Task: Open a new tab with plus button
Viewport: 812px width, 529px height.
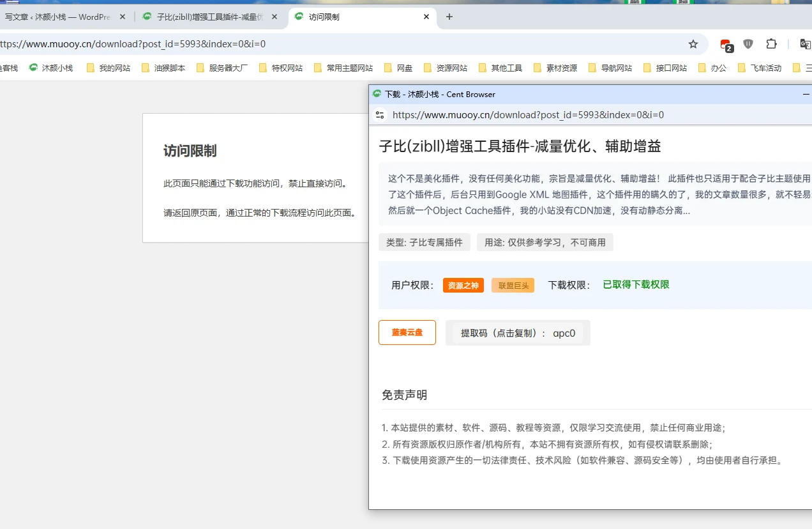Action: click(x=449, y=17)
